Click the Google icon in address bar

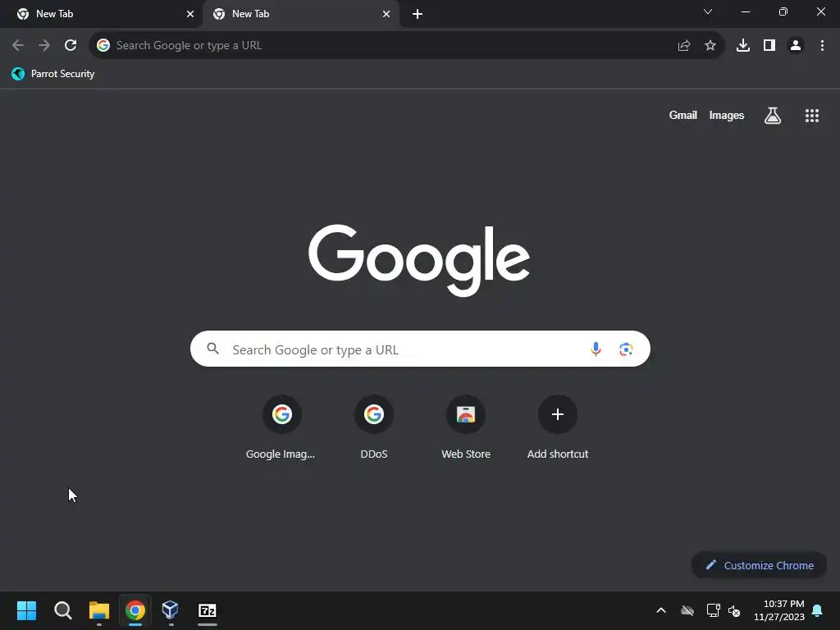pyautogui.click(x=103, y=46)
